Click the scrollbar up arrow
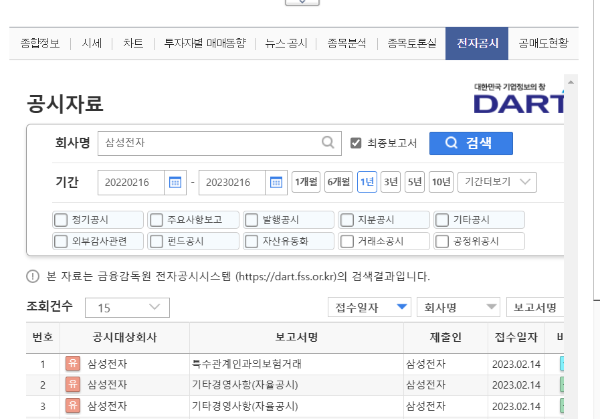This screenshot has width=600, height=419. click(x=571, y=82)
